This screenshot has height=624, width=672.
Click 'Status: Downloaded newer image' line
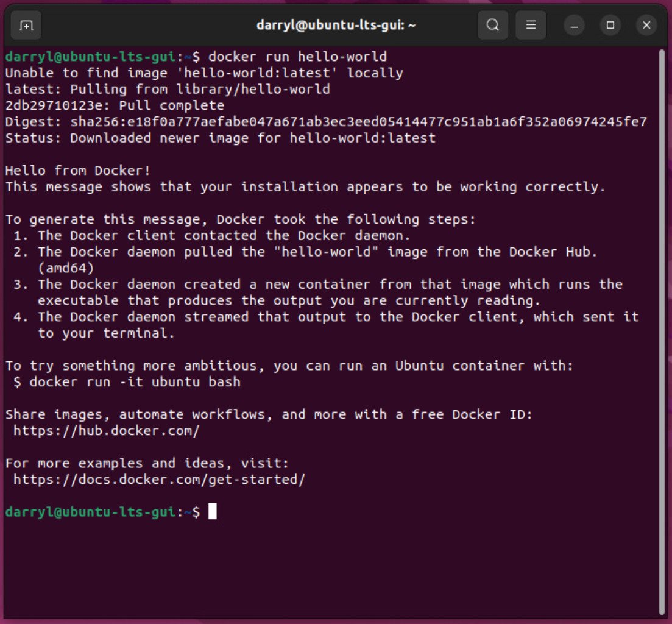pyautogui.click(x=221, y=138)
